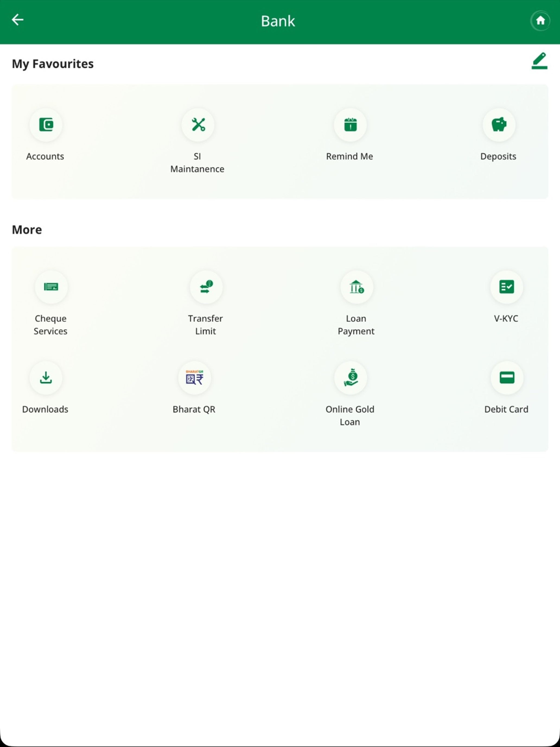Screen dimensions: 560x747
Task: Open the Bharat QR icon
Action: [x=195, y=378]
